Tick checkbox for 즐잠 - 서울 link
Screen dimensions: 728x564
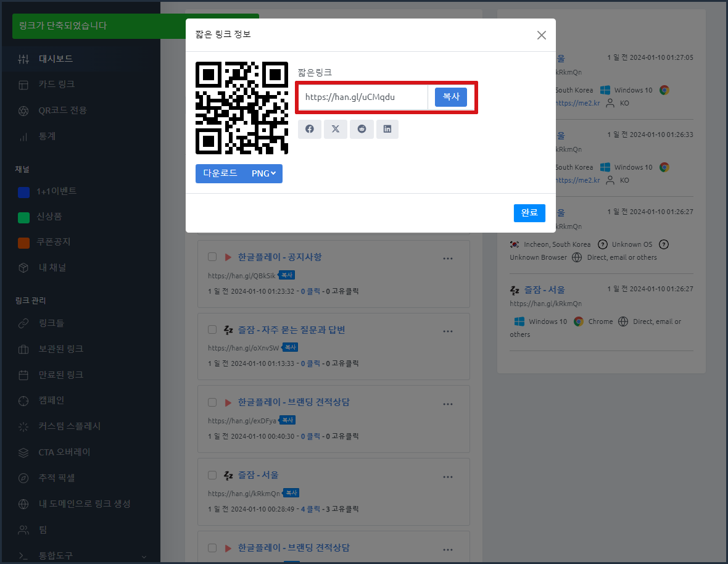pos(212,475)
